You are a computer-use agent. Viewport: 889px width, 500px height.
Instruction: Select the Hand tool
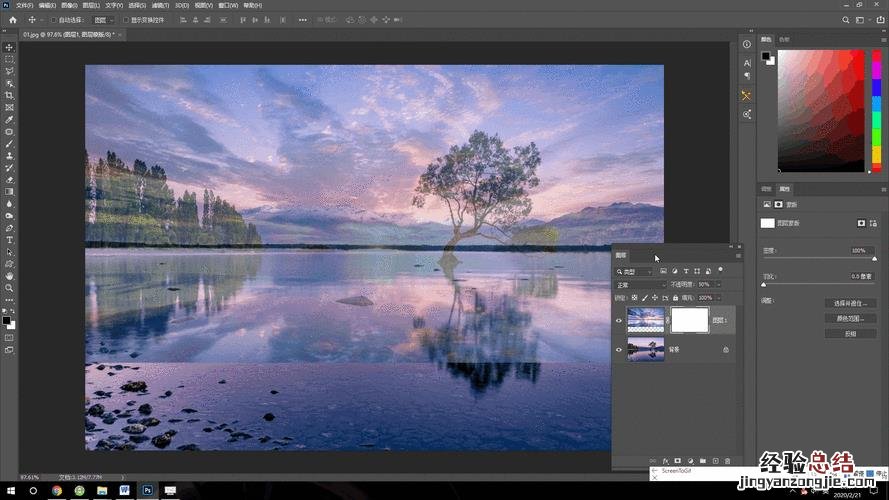coord(10,276)
